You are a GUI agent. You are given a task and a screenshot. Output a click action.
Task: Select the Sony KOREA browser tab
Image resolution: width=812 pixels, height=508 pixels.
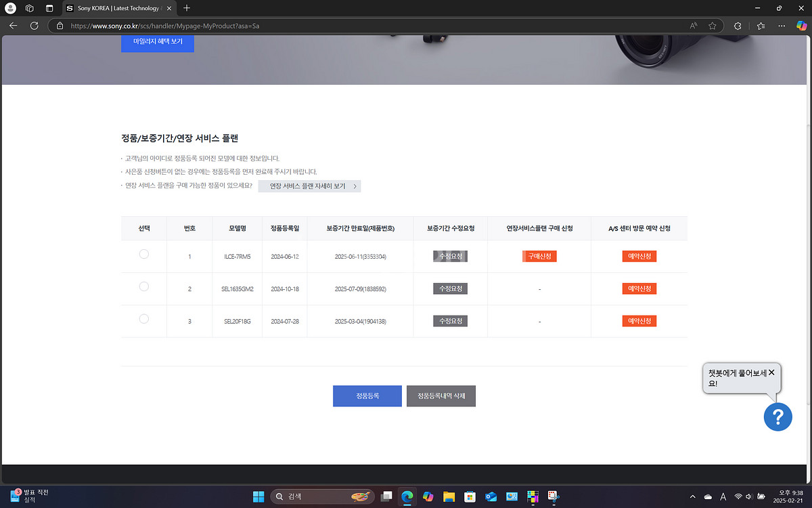118,8
